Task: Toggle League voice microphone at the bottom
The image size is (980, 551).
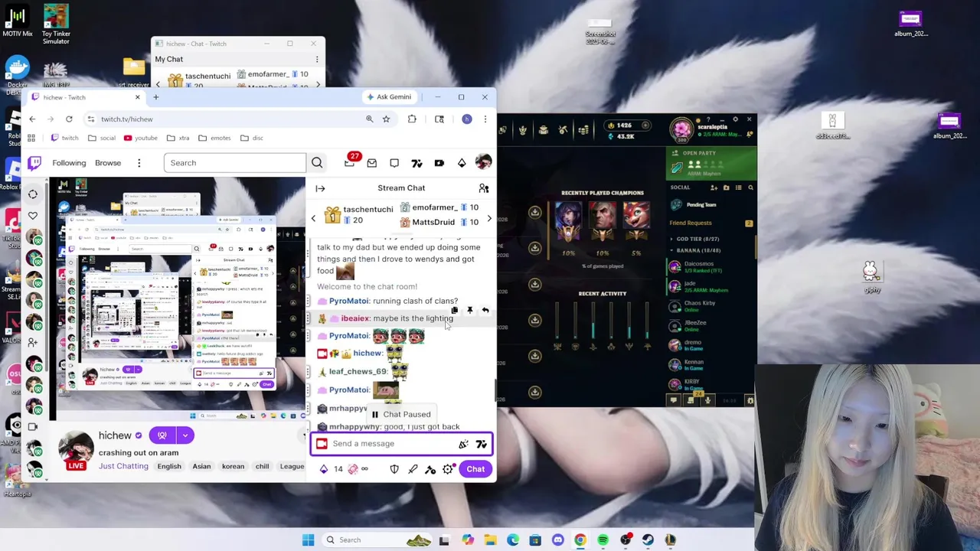Action: pyautogui.click(x=707, y=400)
